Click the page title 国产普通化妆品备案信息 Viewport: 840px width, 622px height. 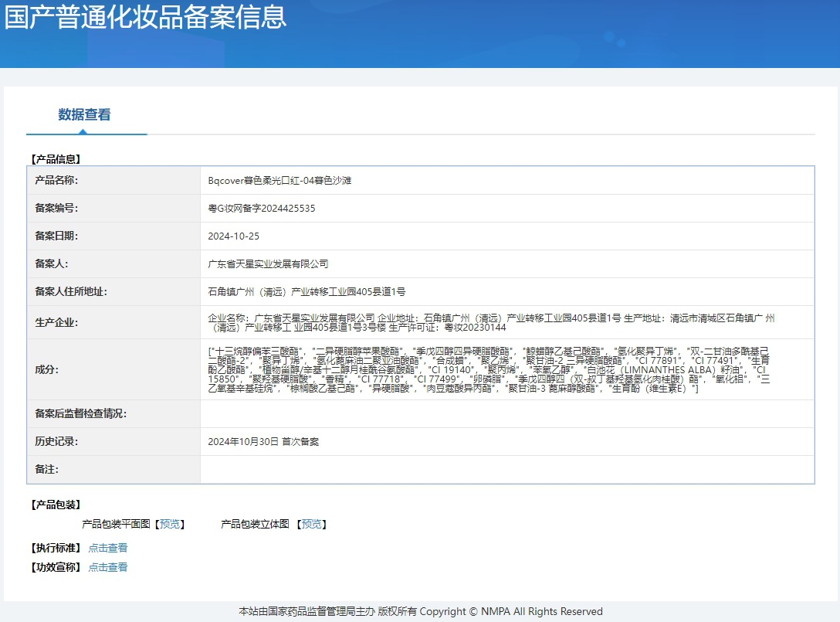coord(146,17)
